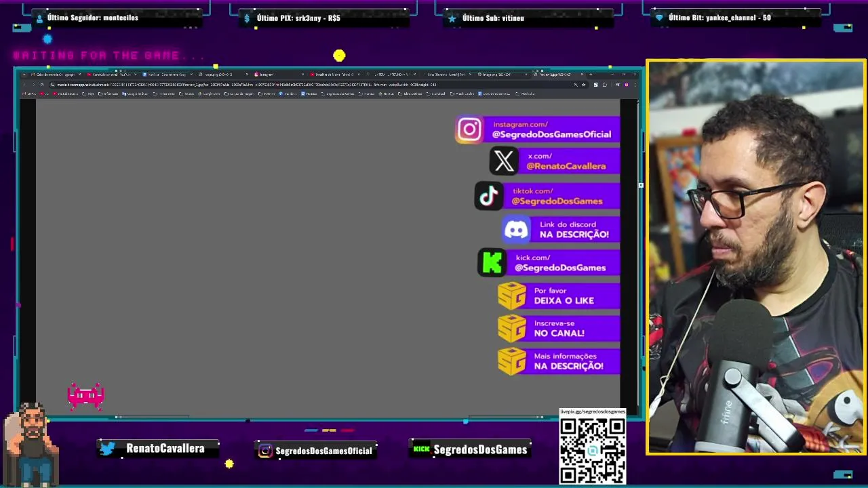Click the cube icon beside DEIXA O LIKE
This screenshot has height=488, width=868.
tap(512, 296)
